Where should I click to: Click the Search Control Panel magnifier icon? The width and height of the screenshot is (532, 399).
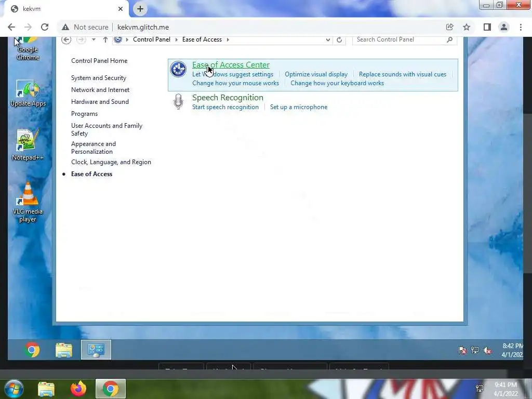449,39
